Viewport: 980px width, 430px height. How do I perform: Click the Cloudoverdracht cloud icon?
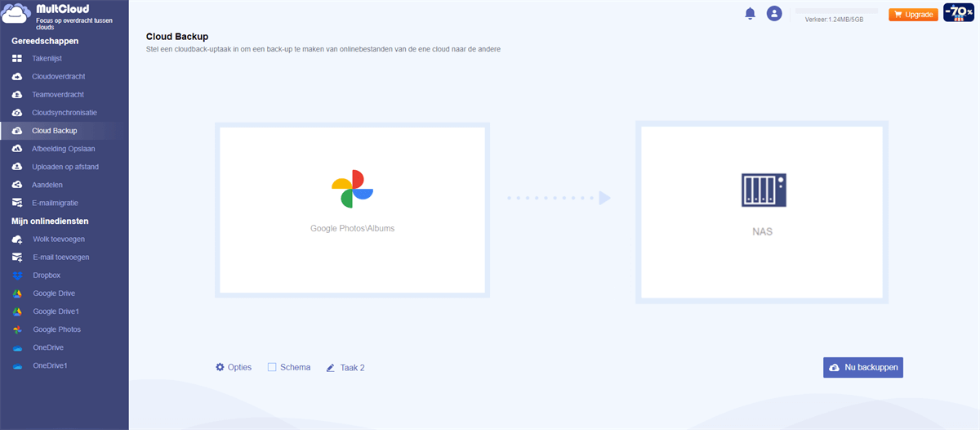point(17,77)
